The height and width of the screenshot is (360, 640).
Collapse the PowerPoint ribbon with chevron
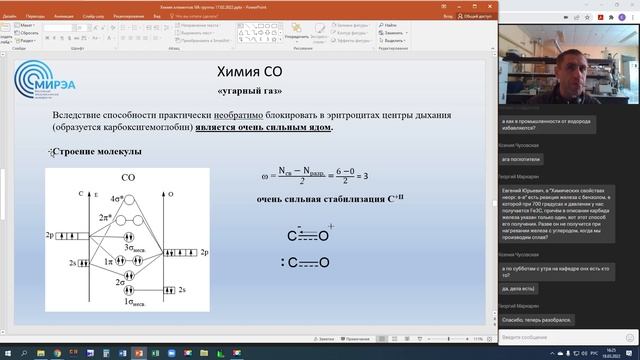[x=493, y=49]
